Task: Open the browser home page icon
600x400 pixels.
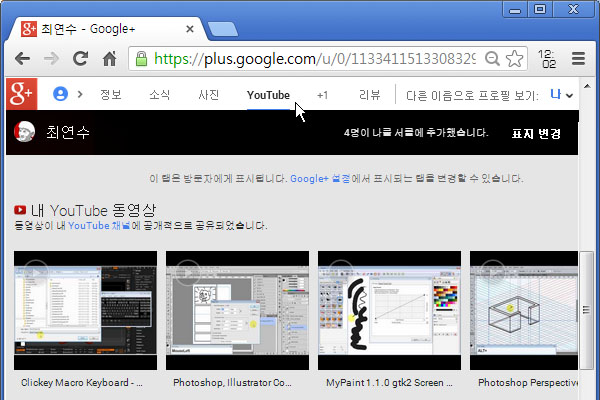Action: pos(110,59)
